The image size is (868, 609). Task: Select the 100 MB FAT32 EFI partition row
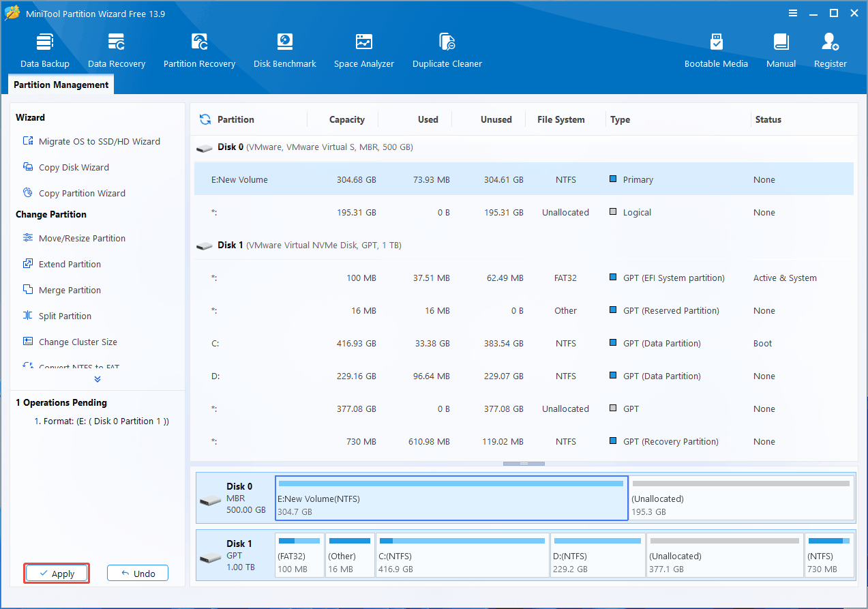click(x=524, y=278)
